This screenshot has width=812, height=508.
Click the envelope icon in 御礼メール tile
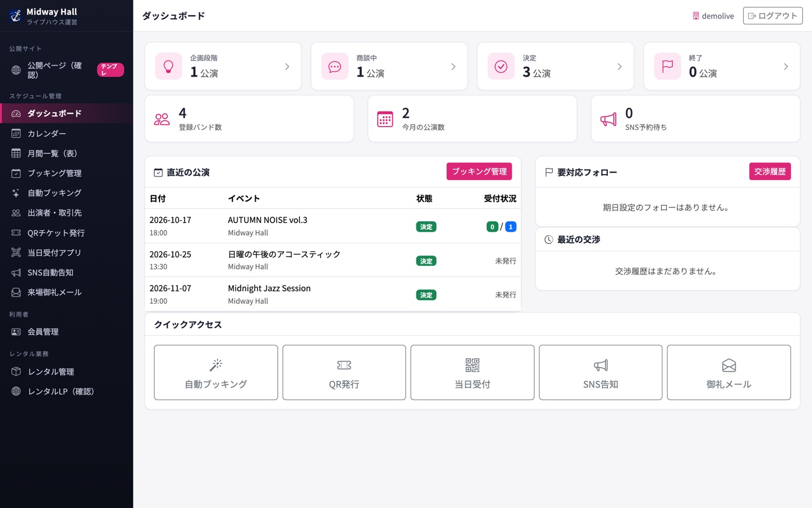pyautogui.click(x=729, y=365)
